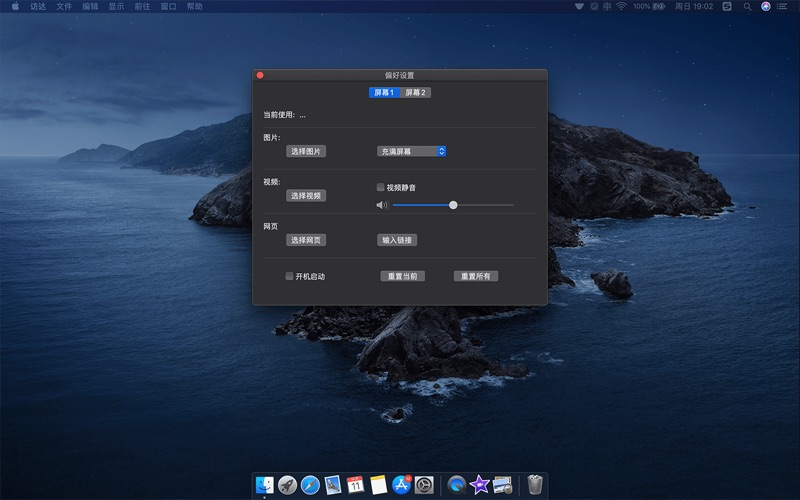Launch Safari from the dock
This screenshot has width=800, height=500.
(x=310, y=485)
